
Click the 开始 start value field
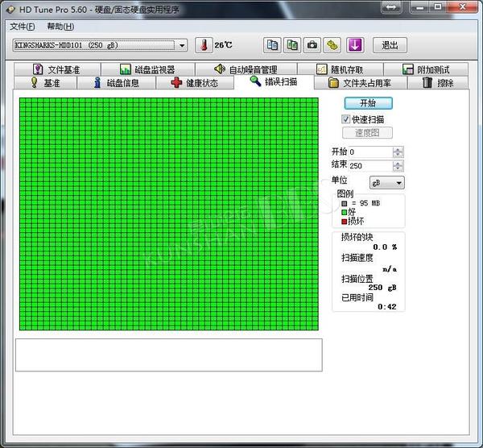370,151
